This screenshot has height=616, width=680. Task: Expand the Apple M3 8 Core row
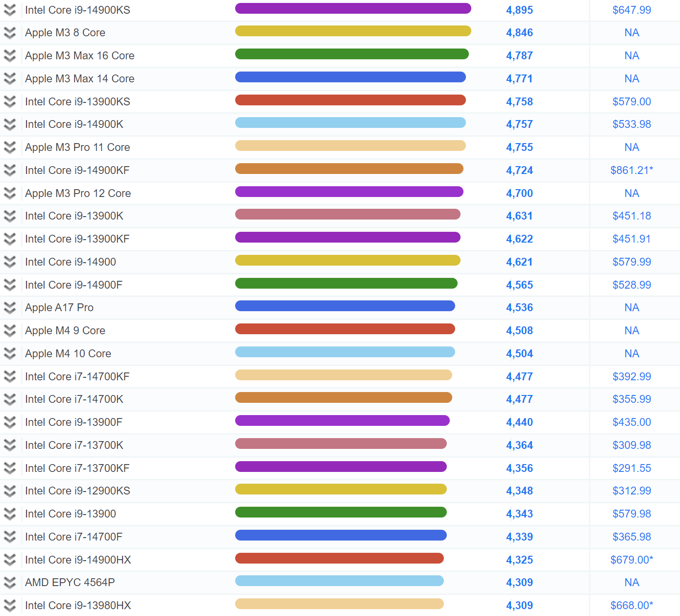tap(10, 33)
